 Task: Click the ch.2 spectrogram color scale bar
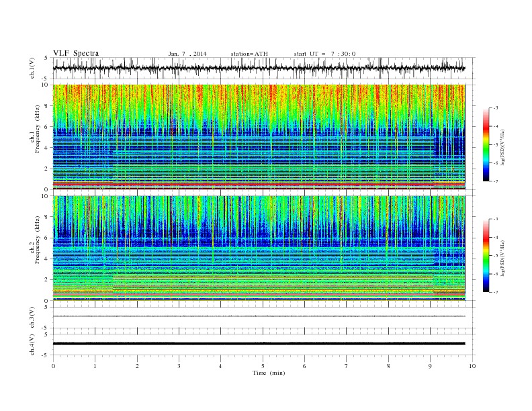click(486, 256)
